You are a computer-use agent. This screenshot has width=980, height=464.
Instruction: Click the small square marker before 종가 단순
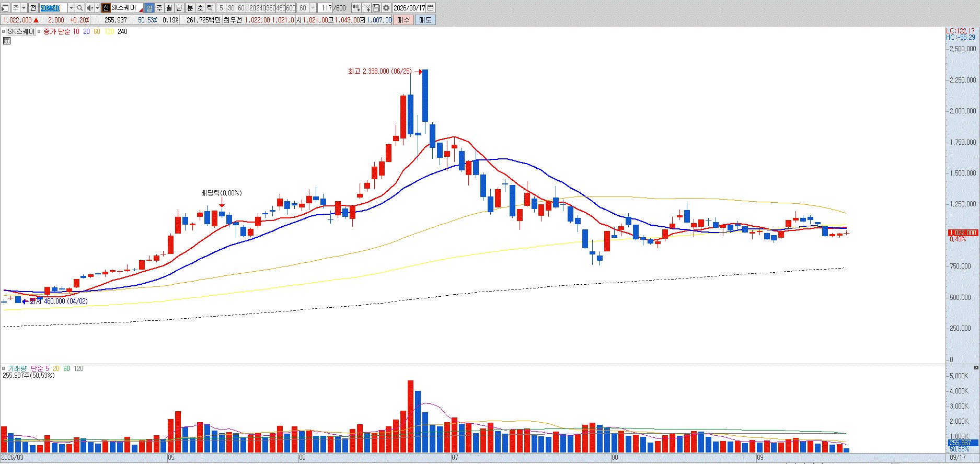[39, 31]
